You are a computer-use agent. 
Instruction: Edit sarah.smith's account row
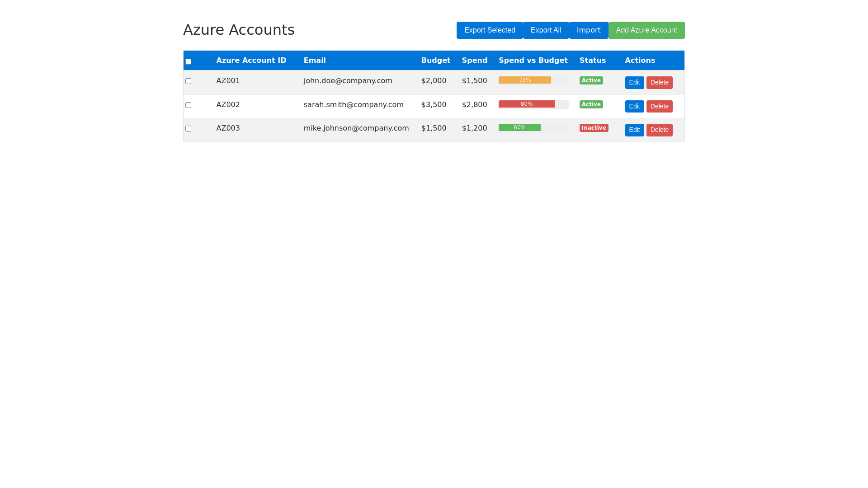pos(634,107)
